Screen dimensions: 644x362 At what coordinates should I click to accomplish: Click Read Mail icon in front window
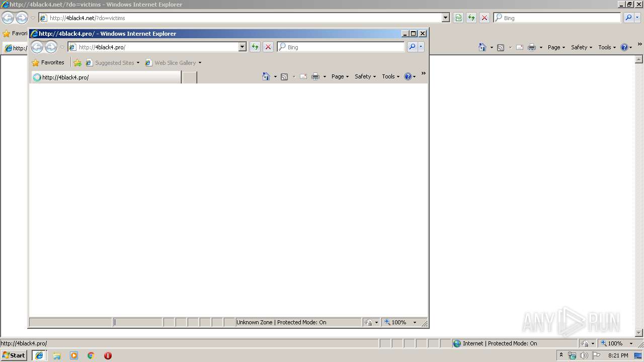pos(303,76)
